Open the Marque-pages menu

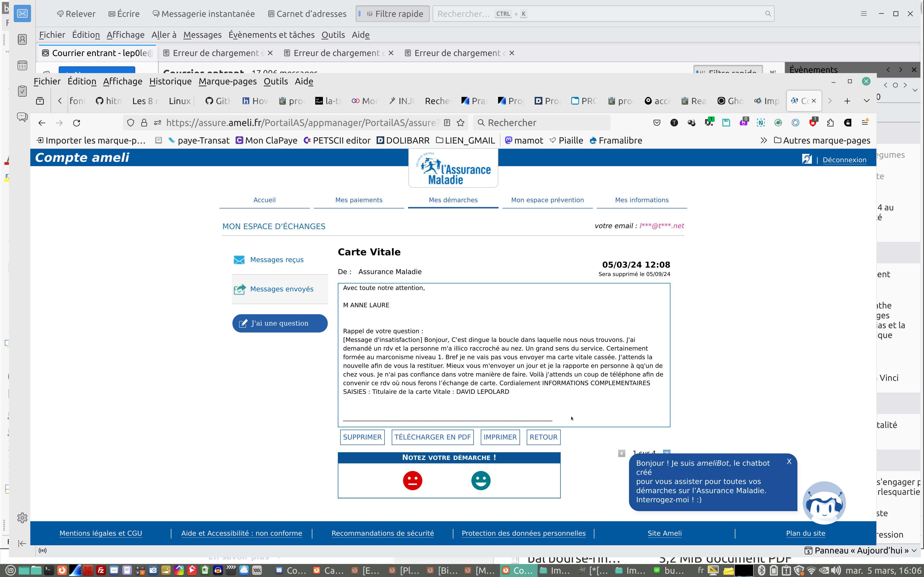click(x=228, y=81)
